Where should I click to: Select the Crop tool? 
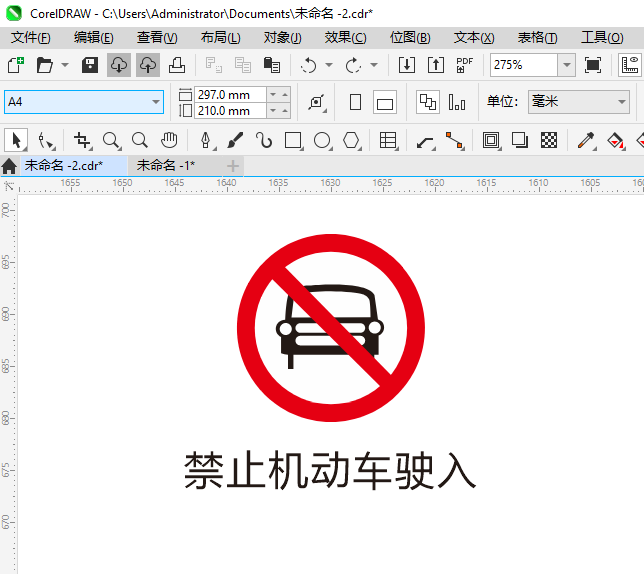point(83,141)
